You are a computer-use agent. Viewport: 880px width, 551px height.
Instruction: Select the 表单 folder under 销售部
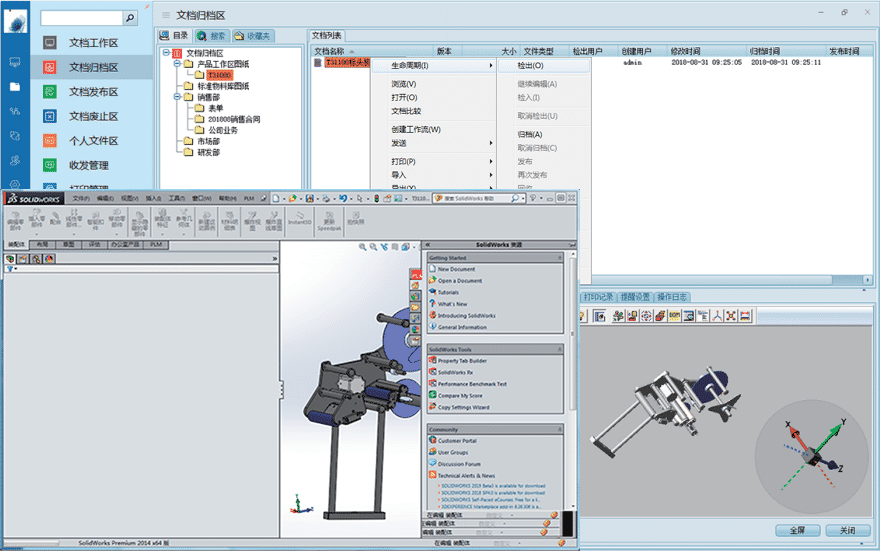coord(216,108)
